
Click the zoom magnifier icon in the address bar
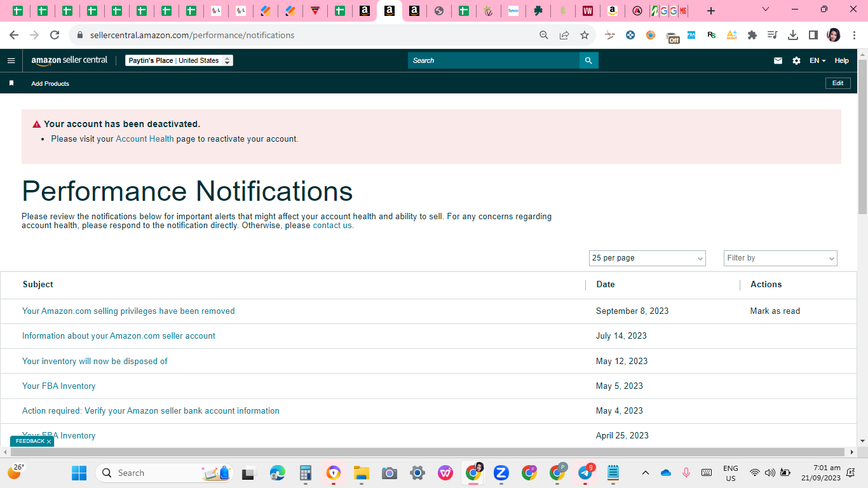coord(544,35)
